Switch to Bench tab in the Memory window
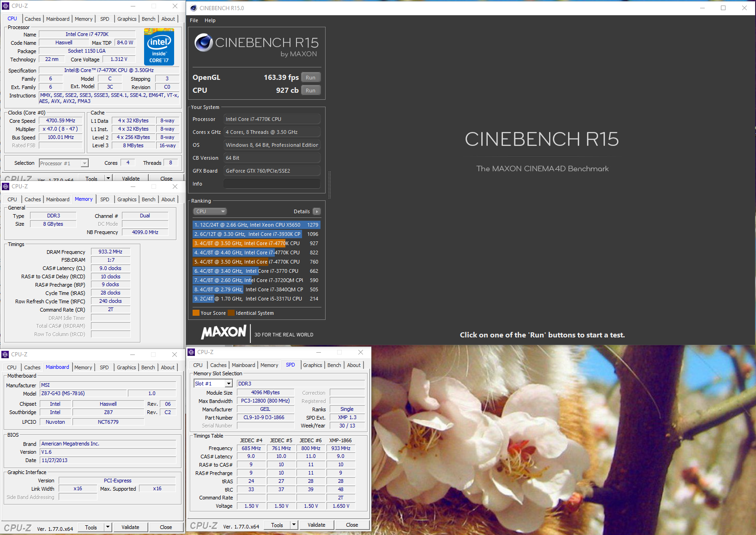756x535 pixels. tap(149, 199)
